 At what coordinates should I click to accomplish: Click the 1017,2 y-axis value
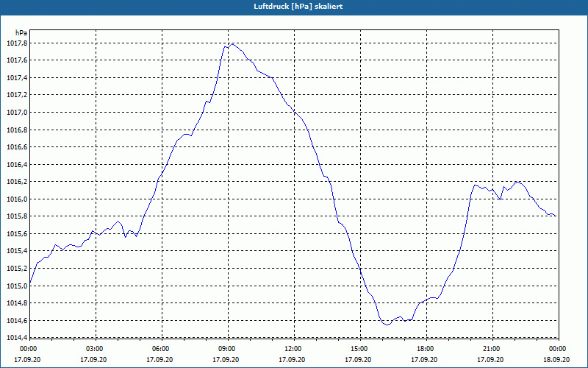click(x=17, y=95)
